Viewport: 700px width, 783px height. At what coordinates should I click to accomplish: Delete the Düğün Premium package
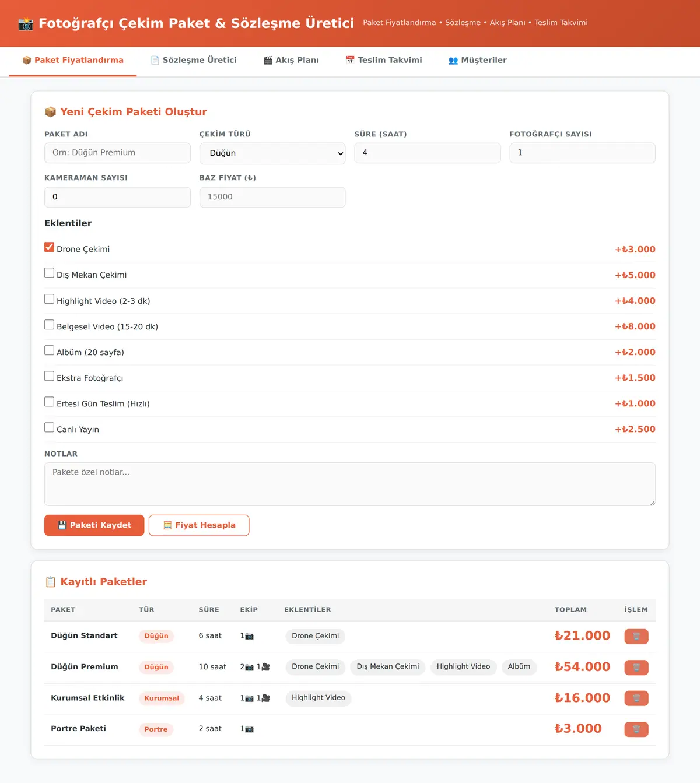636,667
